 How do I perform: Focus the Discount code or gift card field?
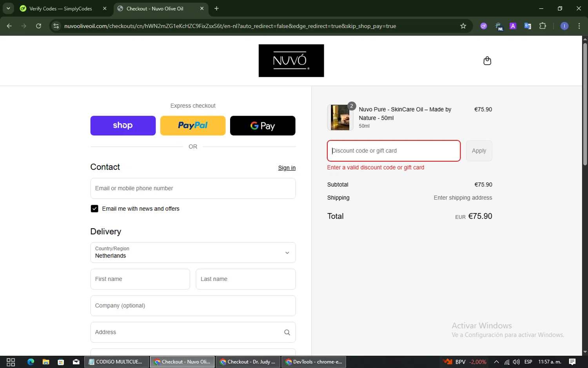tap(394, 151)
